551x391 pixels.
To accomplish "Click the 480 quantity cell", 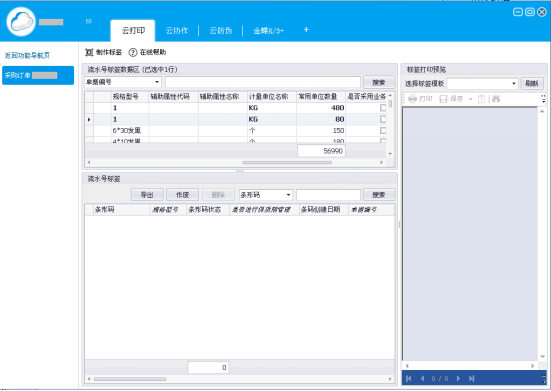I will point(321,108).
